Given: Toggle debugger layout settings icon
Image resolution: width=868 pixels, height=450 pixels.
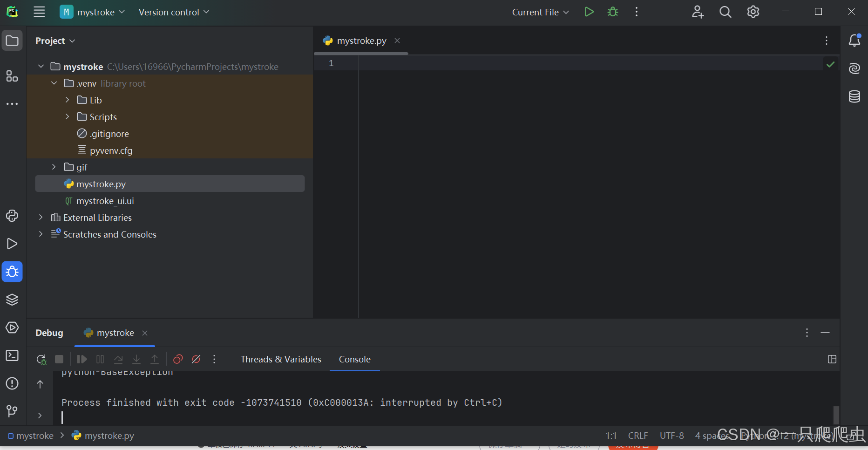Looking at the screenshot, I should [x=832, y=359].
